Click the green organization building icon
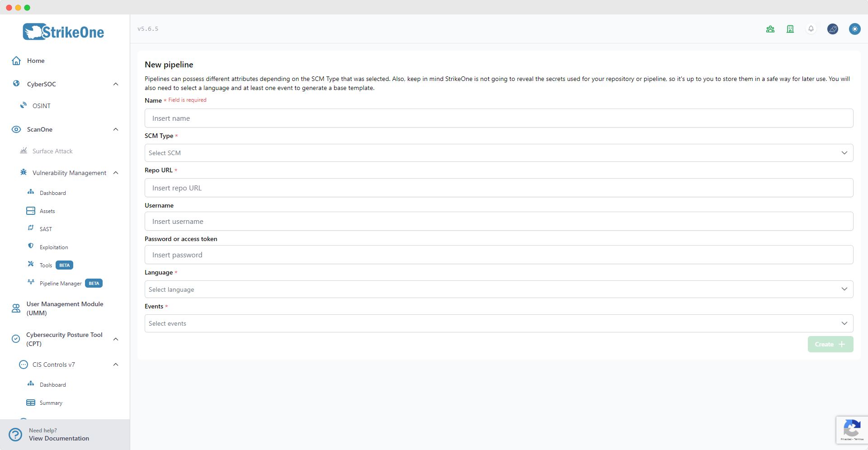 (790, 28)
